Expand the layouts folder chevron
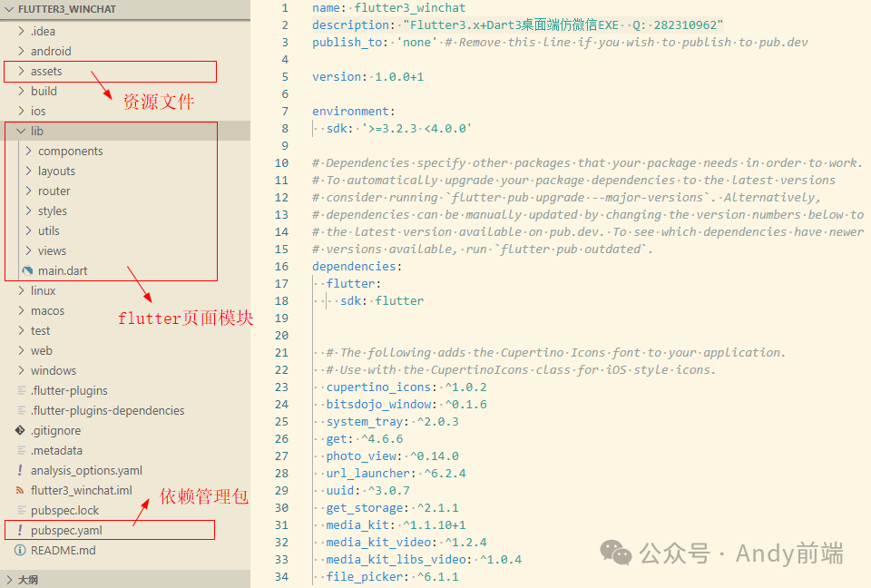This screenshot has height=588, width=871. [x=28, y=171]
